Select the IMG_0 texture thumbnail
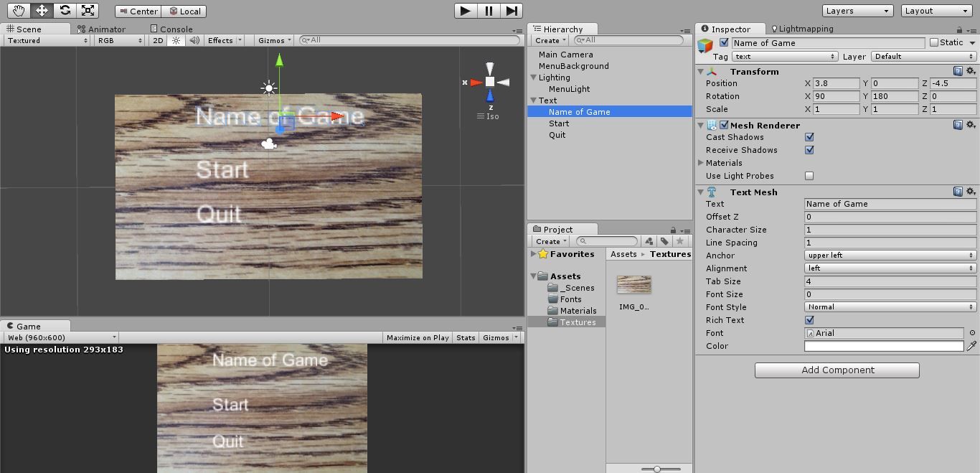Viewport: 980px width, 473px height. (635, 284)
